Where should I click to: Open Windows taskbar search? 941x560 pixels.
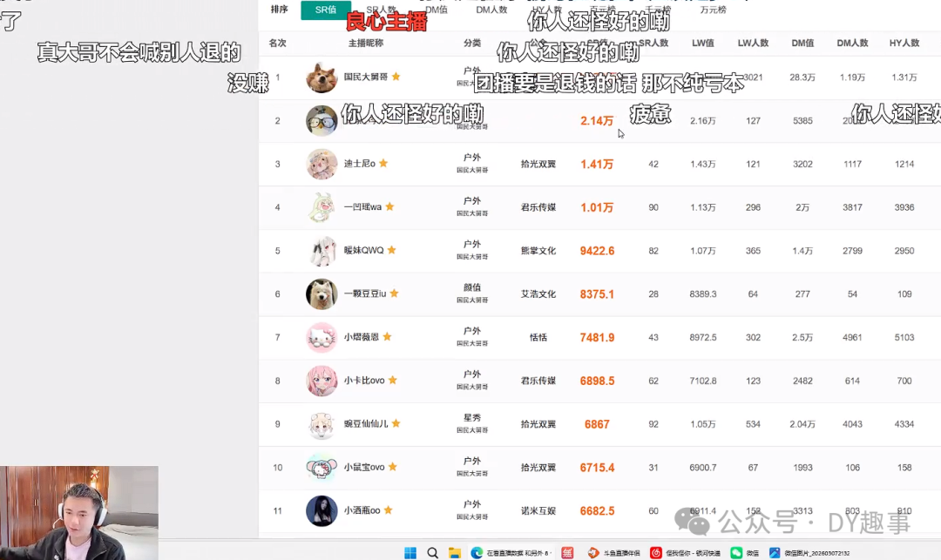433,553
